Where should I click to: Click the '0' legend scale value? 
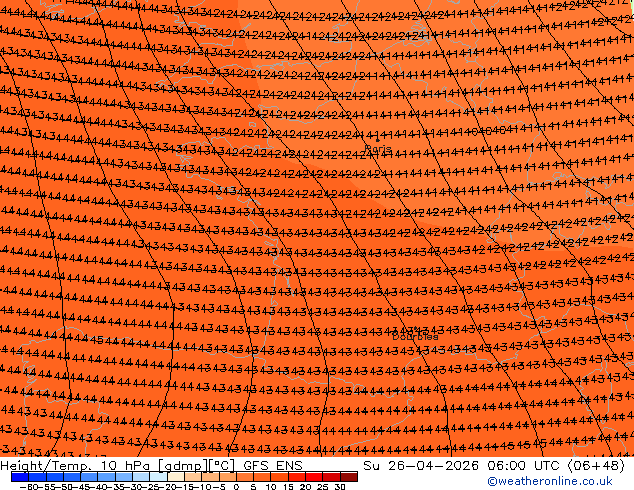[237, 486]
